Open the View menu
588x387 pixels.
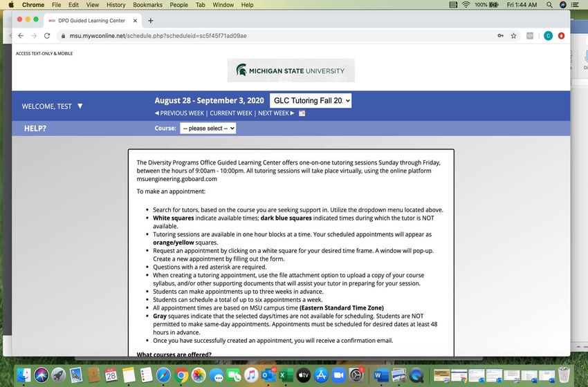coord(92,5)
